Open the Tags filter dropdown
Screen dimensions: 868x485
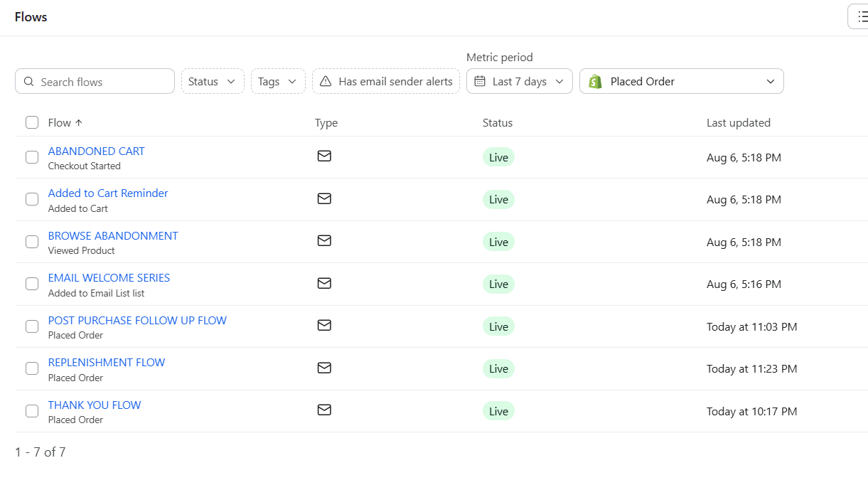(278, 81)
